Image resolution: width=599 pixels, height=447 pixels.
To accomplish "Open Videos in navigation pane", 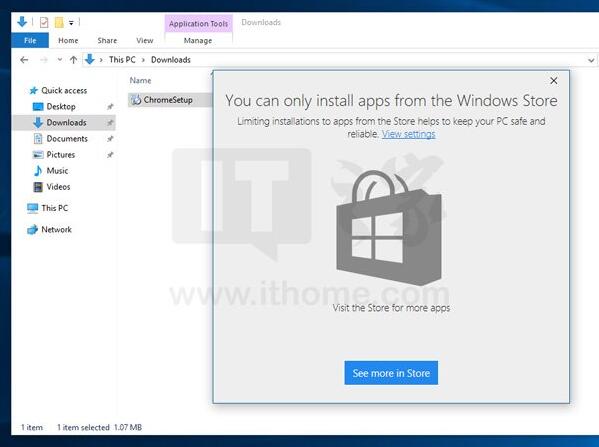I will click(58, 187).
